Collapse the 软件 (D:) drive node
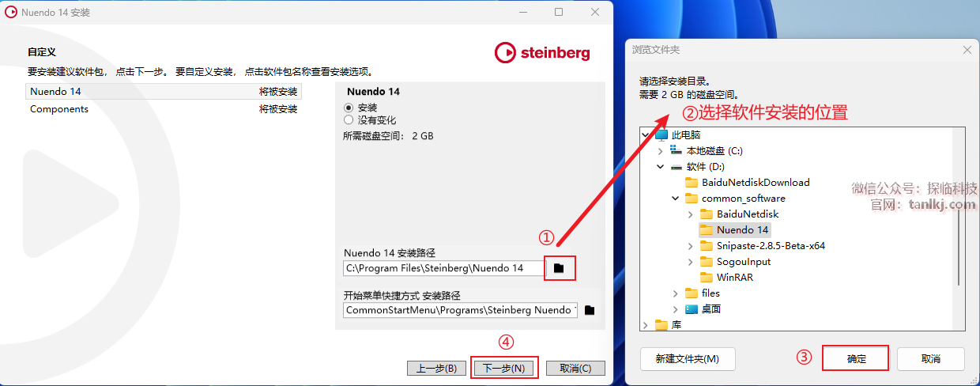Image resolution: width=980 pixels, height=386 pixels. click(x=661, y=167)
